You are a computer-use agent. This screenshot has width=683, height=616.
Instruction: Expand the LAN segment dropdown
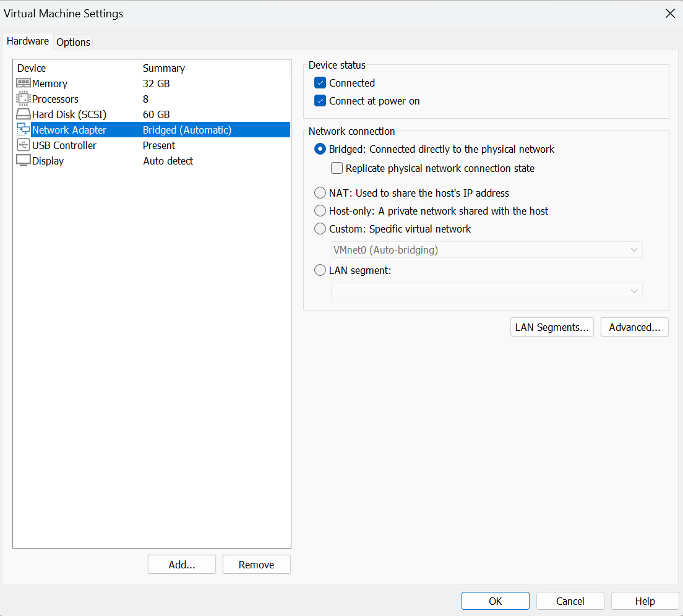click(486, 291)
